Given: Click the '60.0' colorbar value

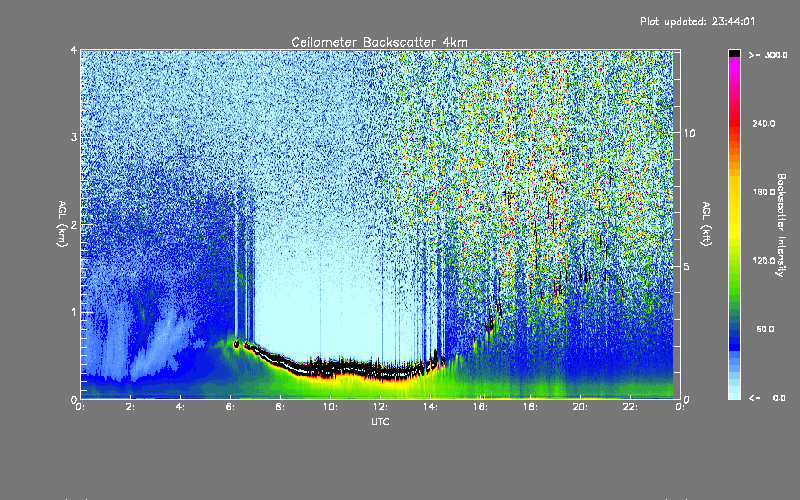Looking at the screenshot, I should click(x=765, y=329).
